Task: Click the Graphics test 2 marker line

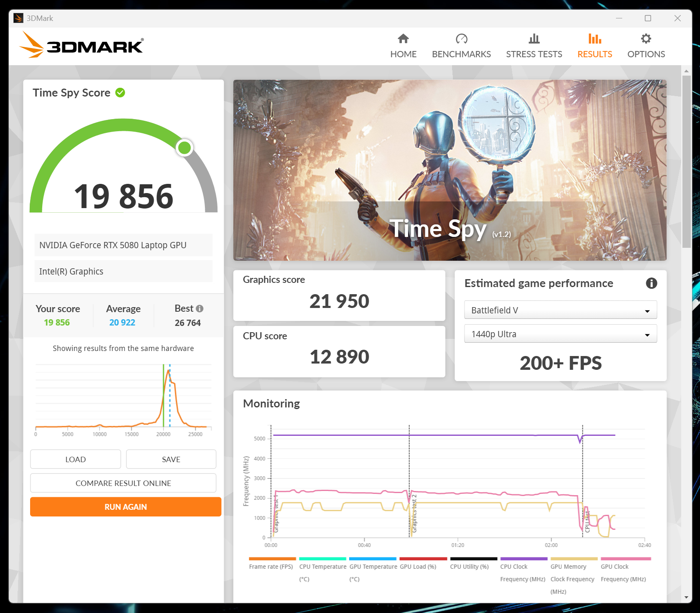Action: (409, 481)
